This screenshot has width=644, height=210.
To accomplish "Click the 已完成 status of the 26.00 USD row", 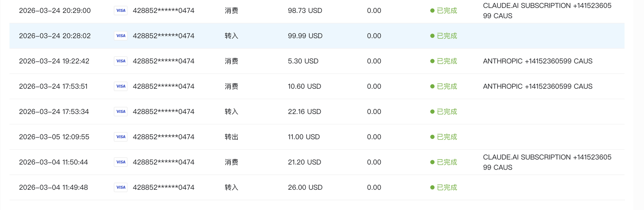I will tap(447, 187).
